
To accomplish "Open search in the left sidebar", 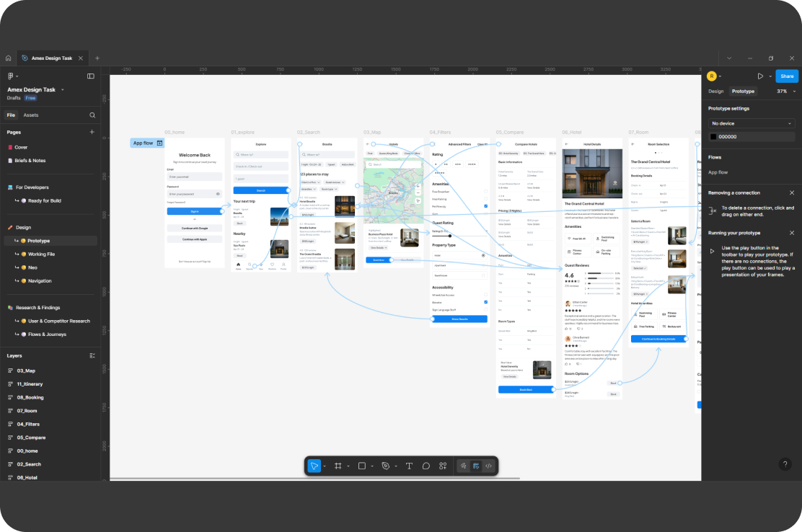I will tap(92, 115).
